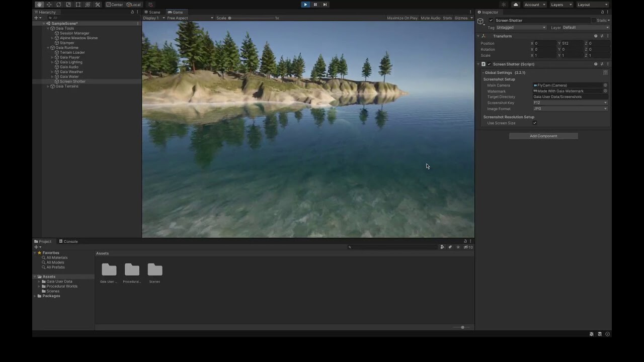Click the Add Component button
Screen dimensions: 644x362
pos(543,136)
